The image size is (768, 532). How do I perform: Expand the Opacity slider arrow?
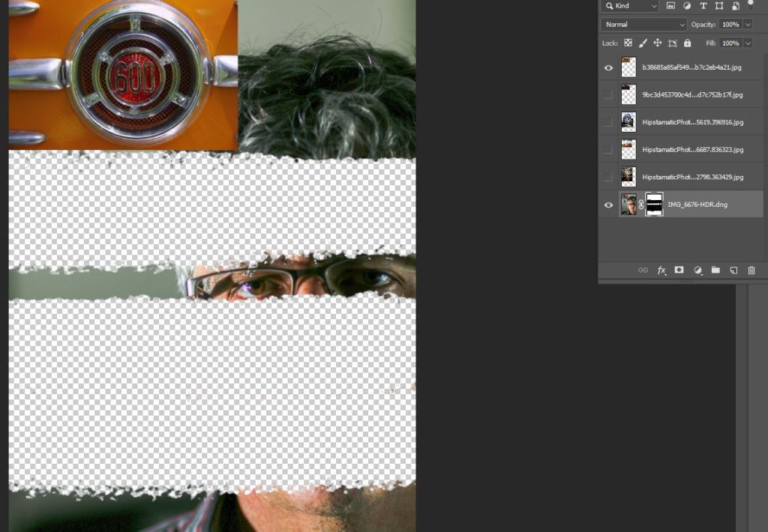(748, 25)
